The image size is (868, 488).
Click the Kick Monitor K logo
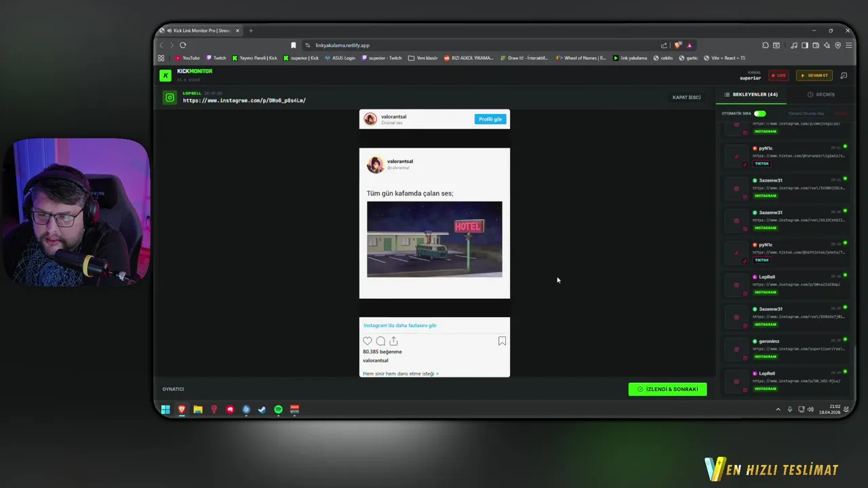(165, 75)
